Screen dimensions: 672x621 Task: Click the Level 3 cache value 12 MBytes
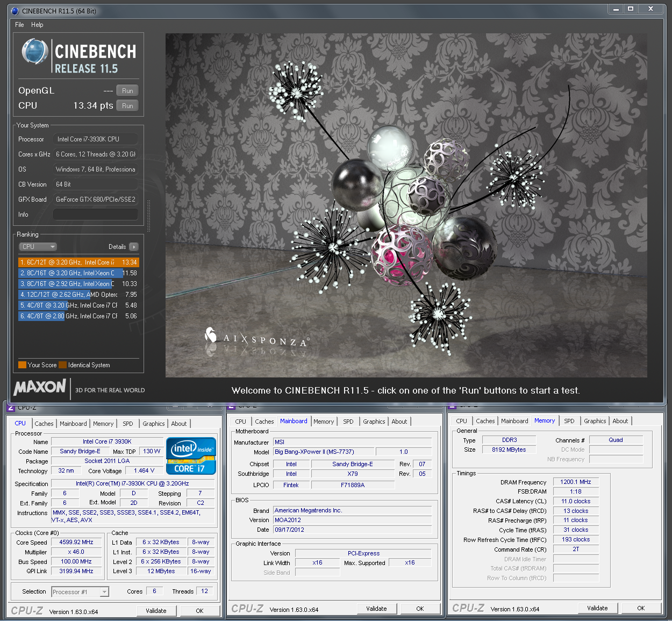[161, 571]
